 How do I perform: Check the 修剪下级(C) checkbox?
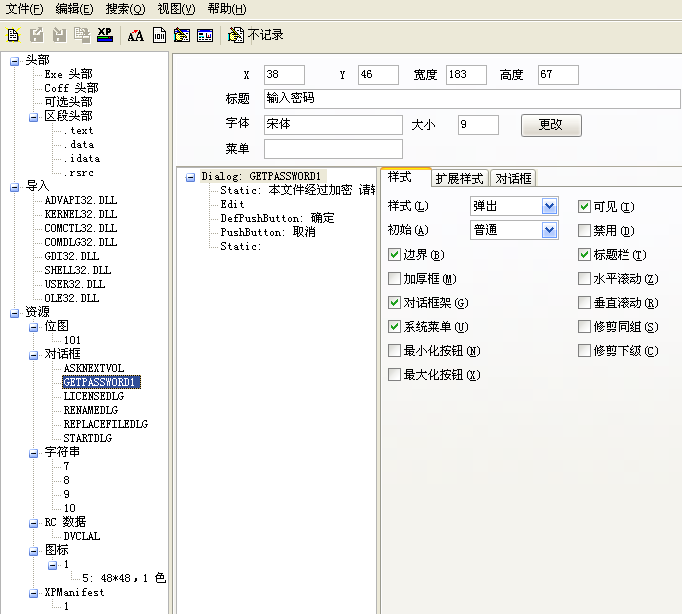(x=584, y=350)
